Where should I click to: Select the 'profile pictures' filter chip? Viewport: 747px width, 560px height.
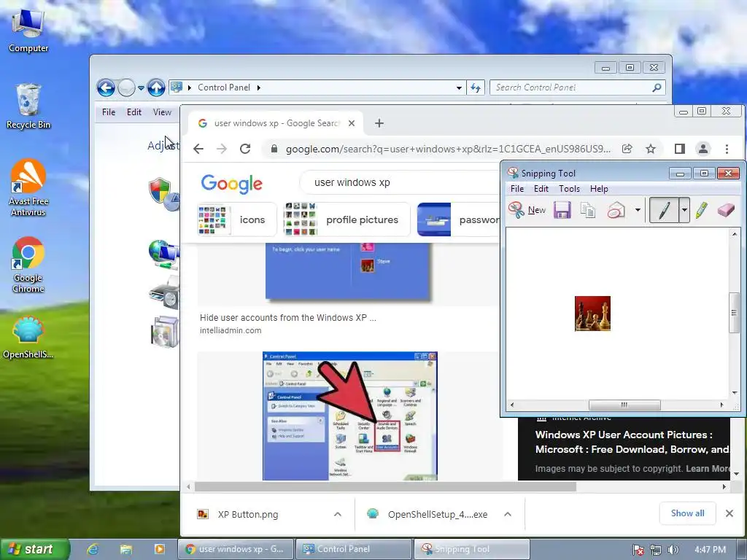(347, 219)
